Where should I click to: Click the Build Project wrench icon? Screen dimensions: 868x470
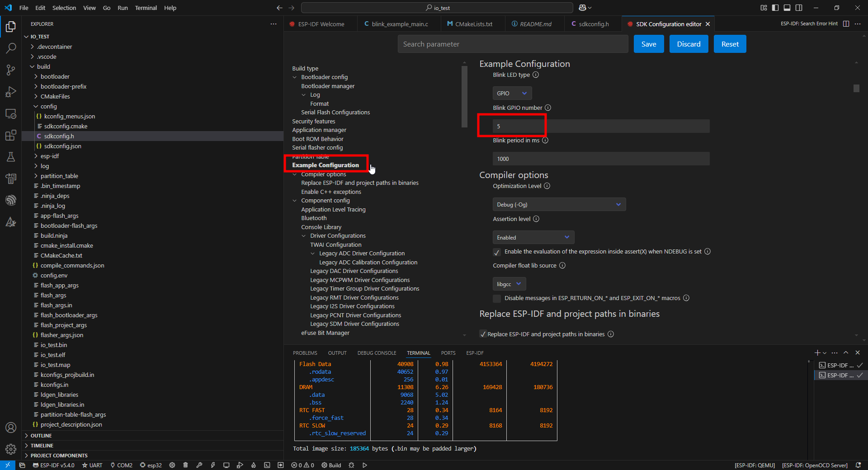click(x=199, y=465)
